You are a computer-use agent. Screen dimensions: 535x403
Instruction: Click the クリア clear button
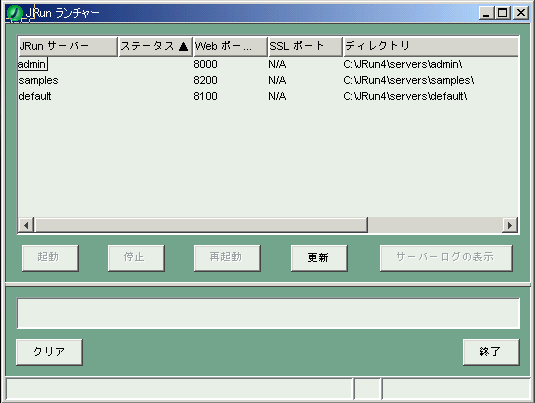[x=49, y=352]
